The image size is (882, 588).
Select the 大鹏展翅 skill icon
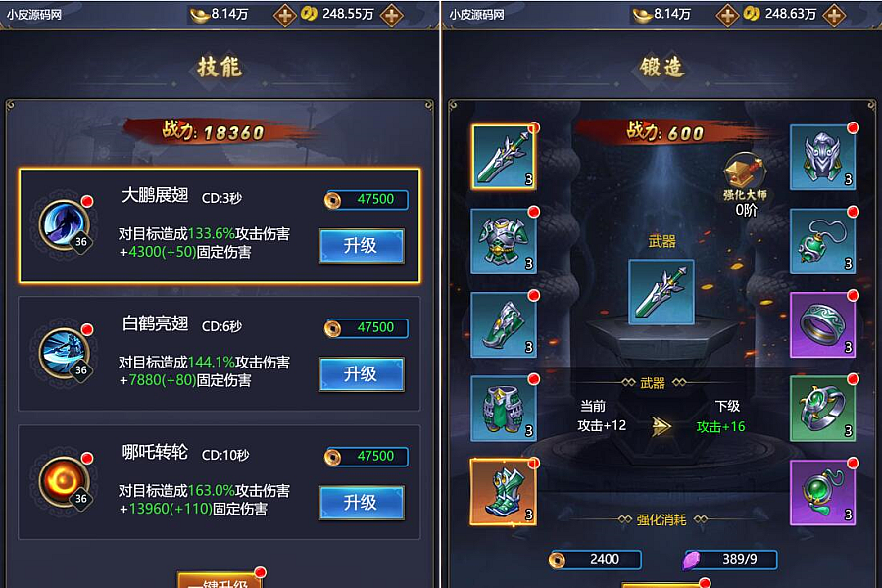tap(66, 224)
